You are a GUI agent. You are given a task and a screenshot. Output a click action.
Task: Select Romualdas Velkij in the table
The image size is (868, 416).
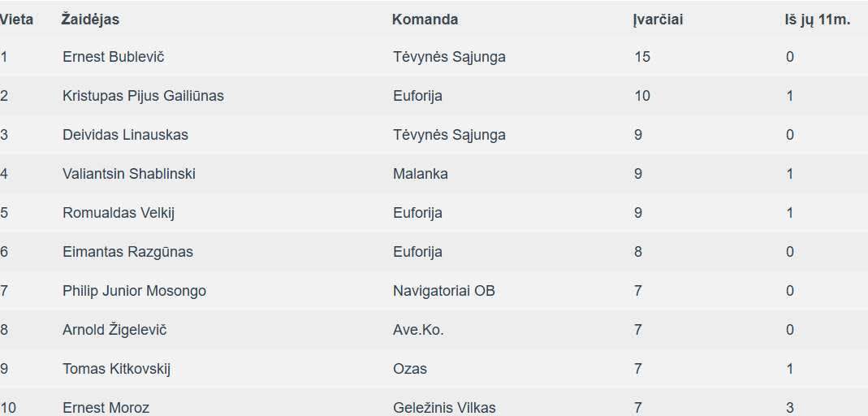pos(119,213)
